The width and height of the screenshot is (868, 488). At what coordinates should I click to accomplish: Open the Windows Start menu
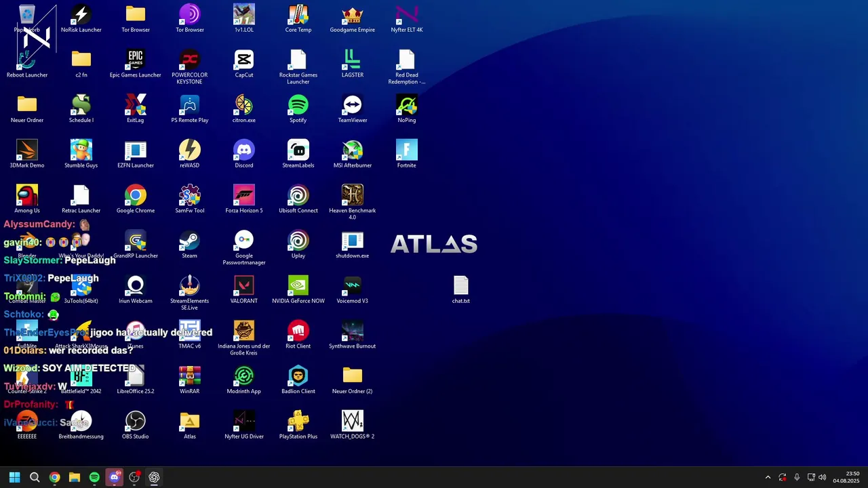click(15, 477)
